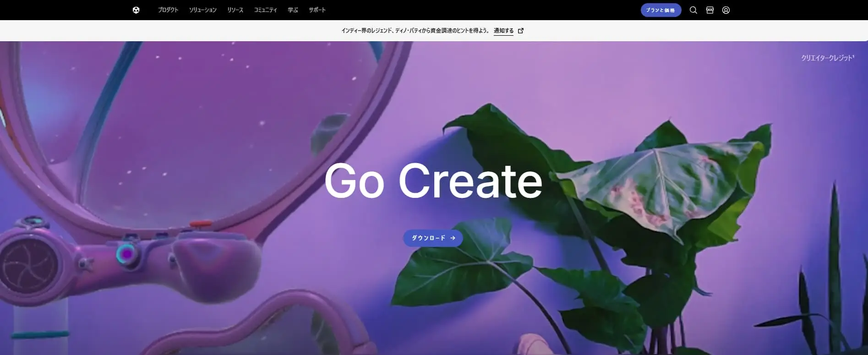Open the ソリューション menu

click(x=203, y=10)
